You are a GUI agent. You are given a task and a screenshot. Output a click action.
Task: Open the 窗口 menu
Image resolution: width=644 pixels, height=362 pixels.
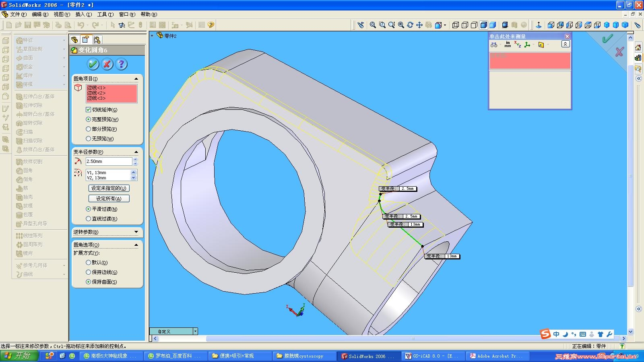point(127,14)
